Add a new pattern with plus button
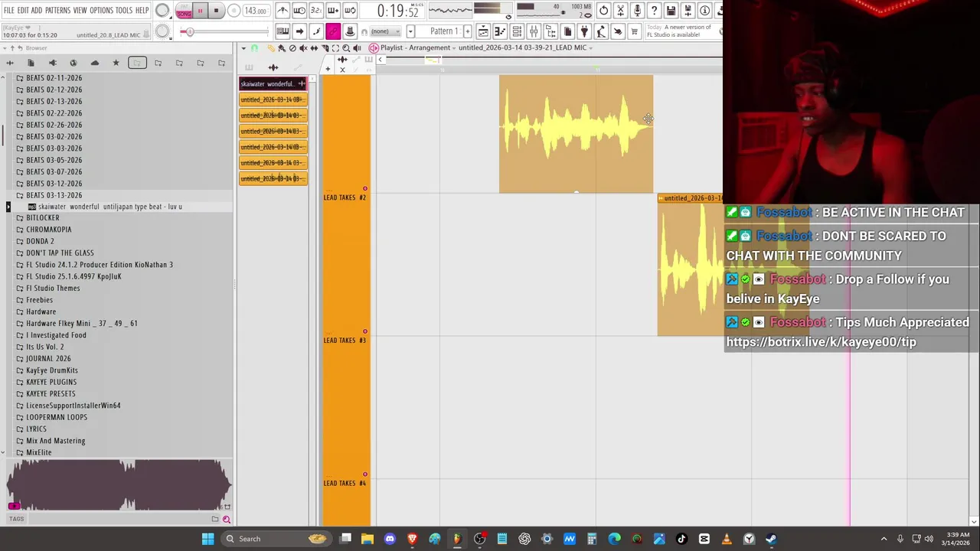Image resolution: width=980 pixels, height=551 pixels. click(468, 31)
